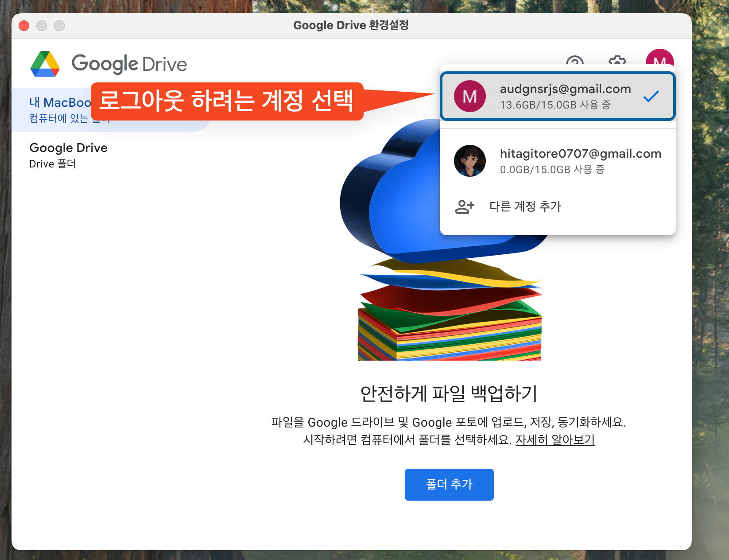Click the add-person icon beside 다른 계정 추가
Viewport: 729px width, 560px height.
465,206
